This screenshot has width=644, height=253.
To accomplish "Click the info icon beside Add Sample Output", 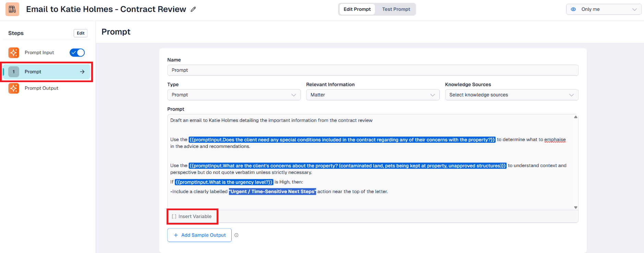I will [236, 235].
